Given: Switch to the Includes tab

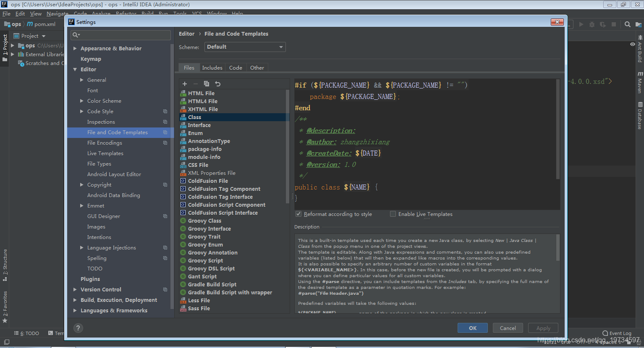Looking at the screenshot, I should click(212, 68).
